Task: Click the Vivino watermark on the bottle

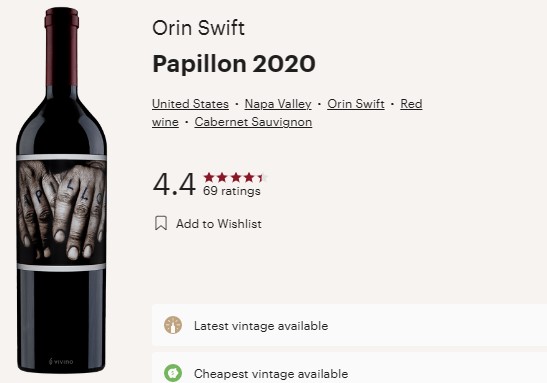Action: pyautogui.click(x=61, y=361)
